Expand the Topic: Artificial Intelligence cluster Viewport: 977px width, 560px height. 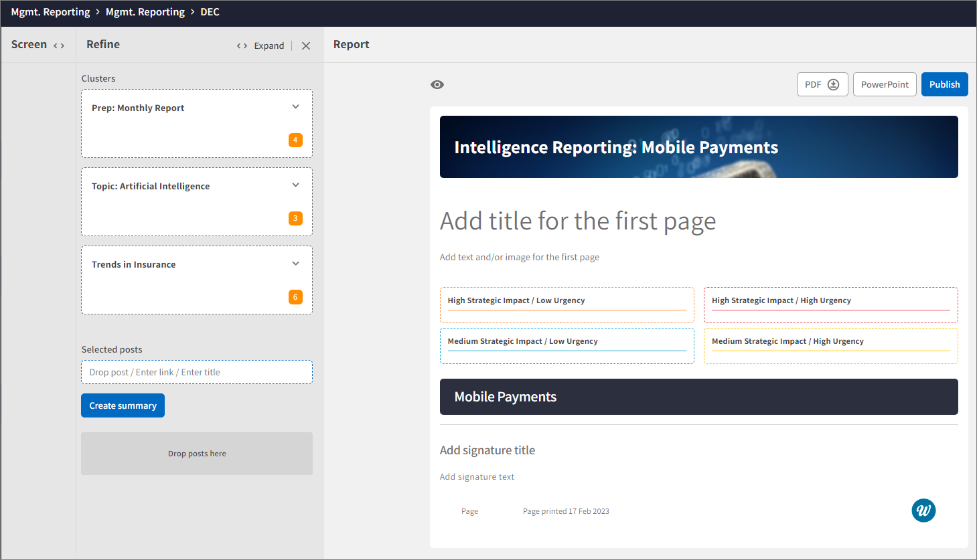click(x=295, y=185)
